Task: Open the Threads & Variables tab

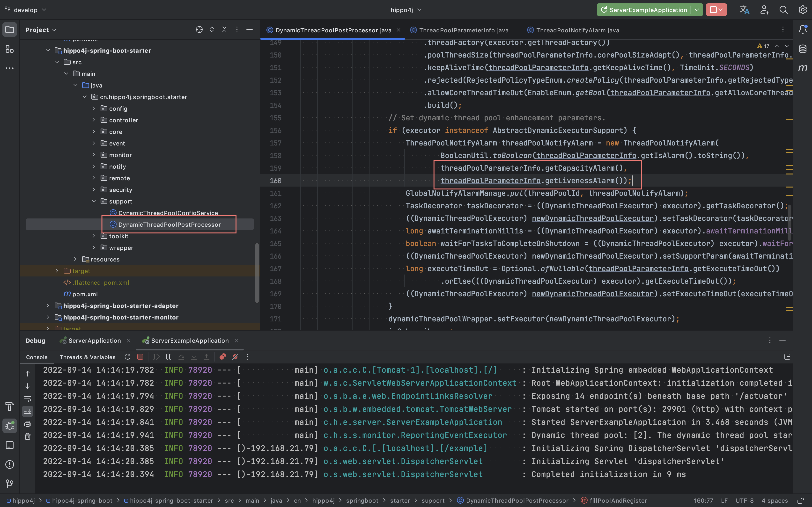Action: (x=87, y=357)
